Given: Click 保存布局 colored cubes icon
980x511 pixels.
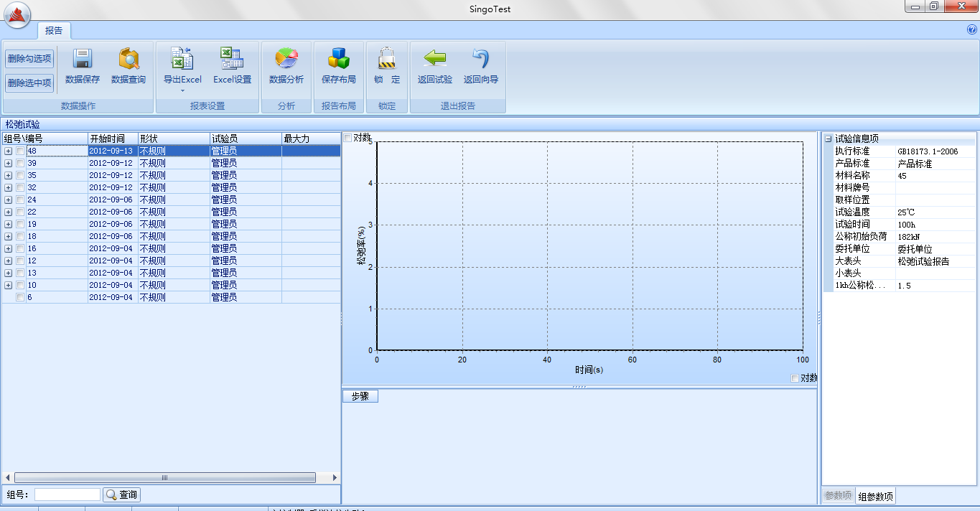Looking at the screenshot, I should click(339, 58).
